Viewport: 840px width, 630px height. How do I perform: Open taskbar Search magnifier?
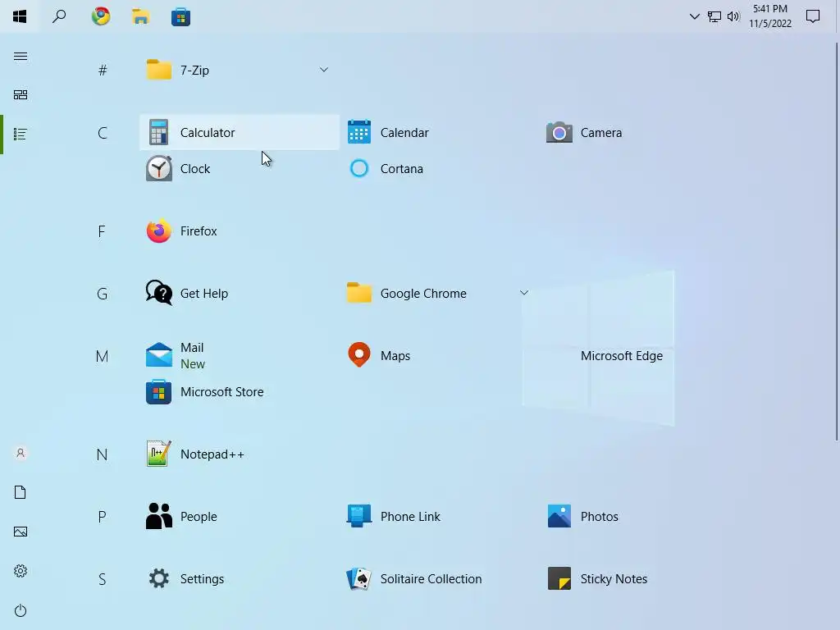click(x=59, y=16)
